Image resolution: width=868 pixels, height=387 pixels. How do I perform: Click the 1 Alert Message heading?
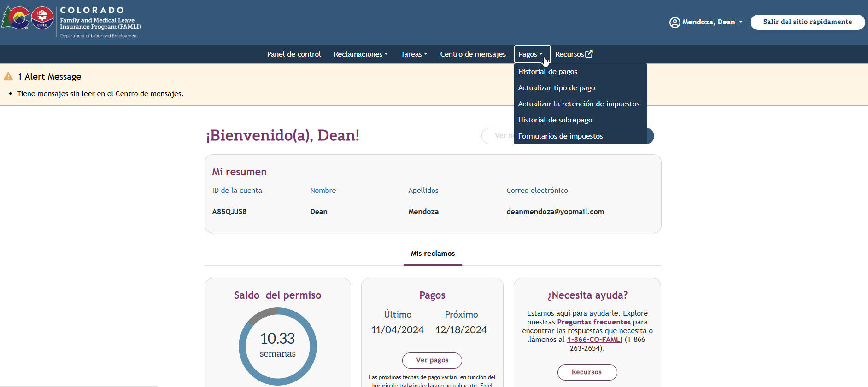click(x=49, y=77)
